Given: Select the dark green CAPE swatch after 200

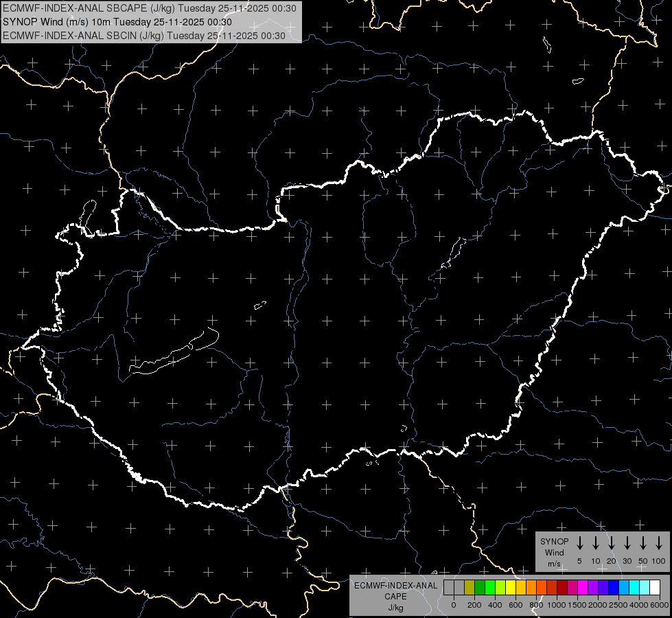Looking at the screenshot, I should [x=480, y=587].
